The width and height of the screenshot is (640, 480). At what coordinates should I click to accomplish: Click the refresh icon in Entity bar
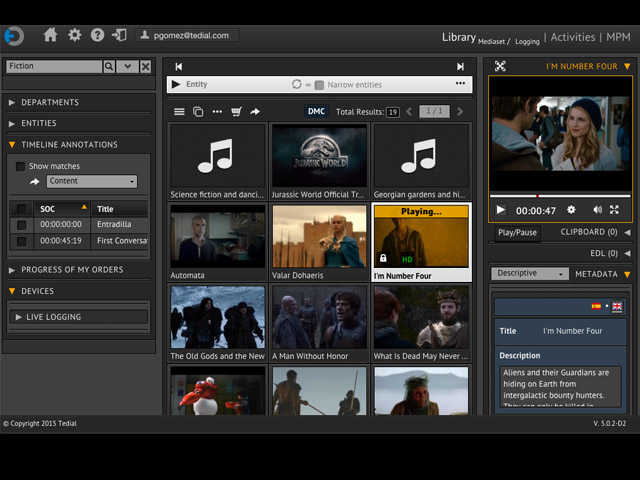(x=296, y=84)
